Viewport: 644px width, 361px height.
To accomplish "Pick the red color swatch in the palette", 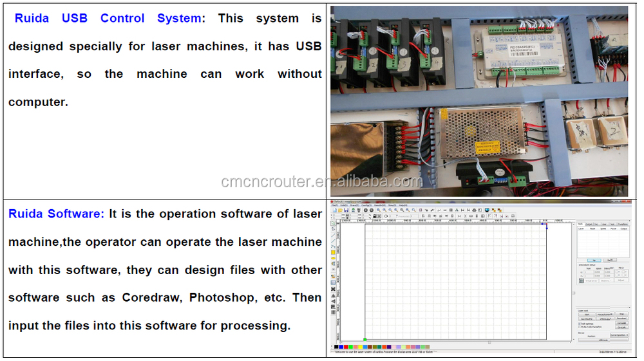I will tap(346, 347).
